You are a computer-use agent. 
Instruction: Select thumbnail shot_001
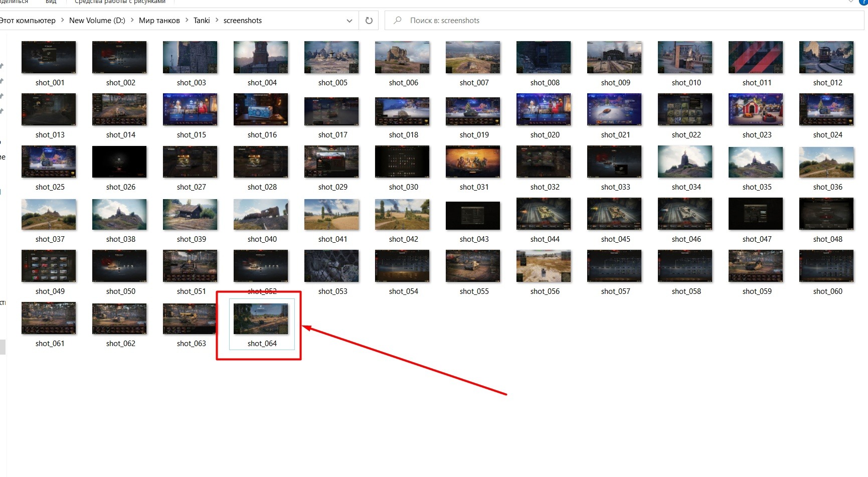pyautogui.click(x=49, y=57)
